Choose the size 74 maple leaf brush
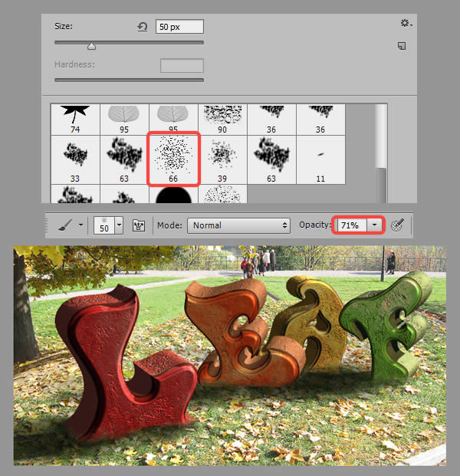The height and width of the screenshot is (476, 460). tap(74, 117)
